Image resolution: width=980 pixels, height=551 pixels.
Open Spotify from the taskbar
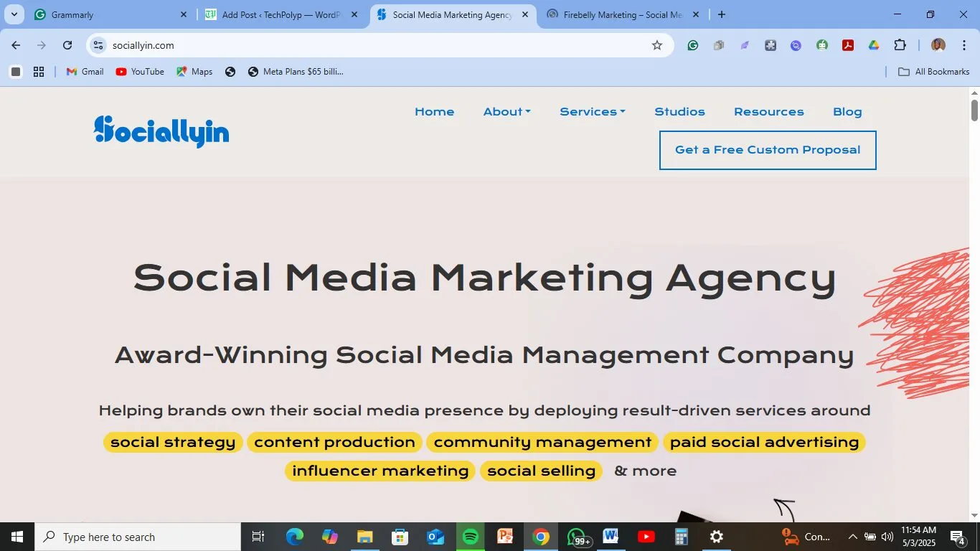(471, 537)
